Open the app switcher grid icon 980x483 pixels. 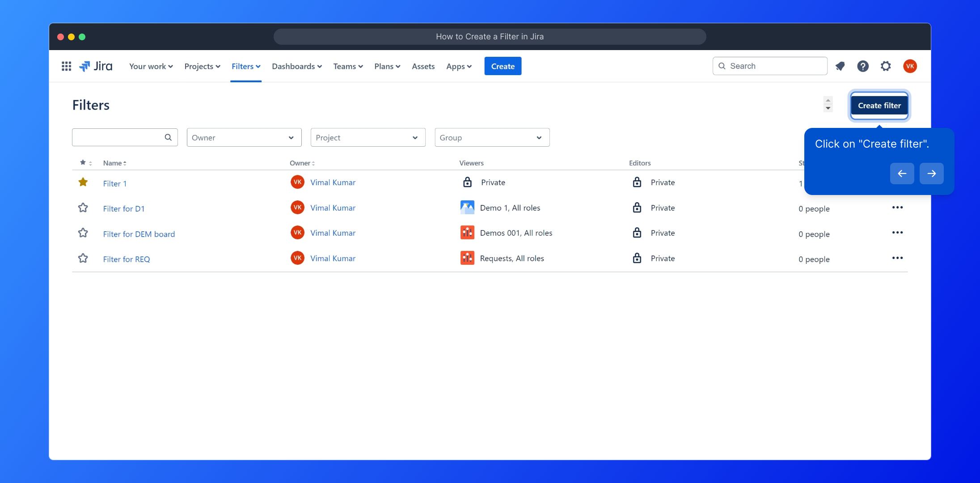click(66, 66)
